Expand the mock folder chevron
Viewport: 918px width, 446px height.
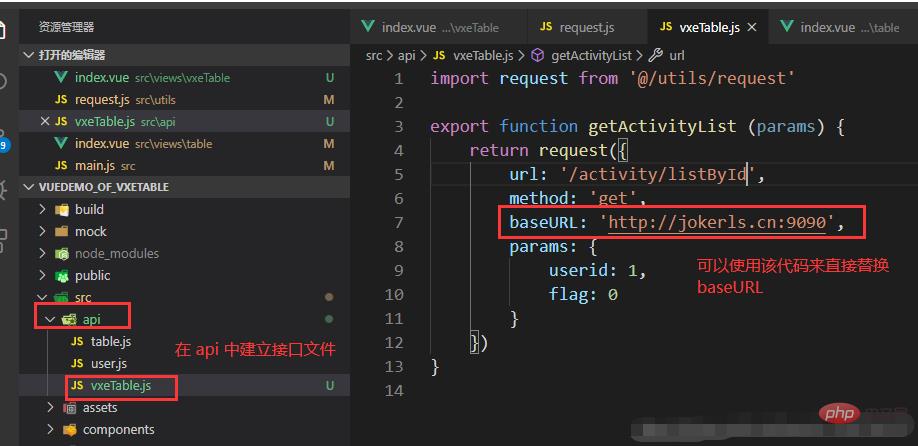click(42, 232)
